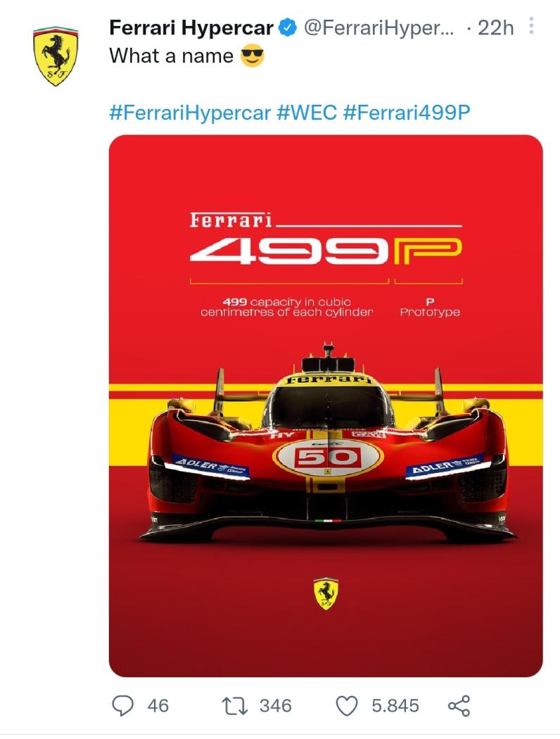Image resolution: width=560 pixels, height=739 pixels.
Task: Open the #Ferrari499P hashtag link
Action: pyautogui.click(x=407, y=113)
